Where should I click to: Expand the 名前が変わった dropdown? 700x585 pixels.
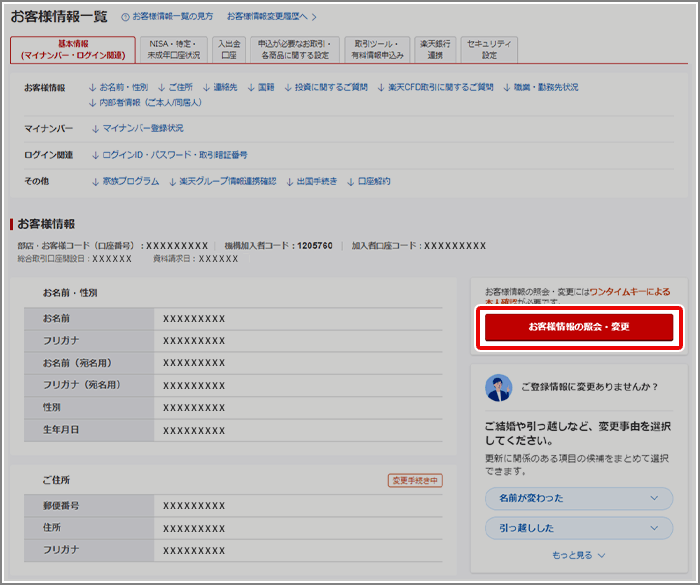pos(579,498)
